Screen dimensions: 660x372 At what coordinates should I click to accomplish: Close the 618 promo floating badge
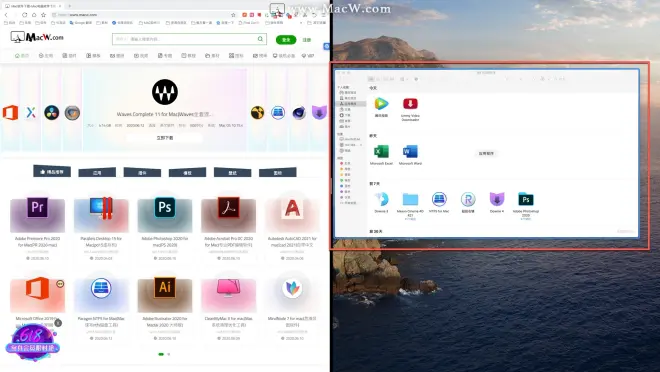coord(58,323)
